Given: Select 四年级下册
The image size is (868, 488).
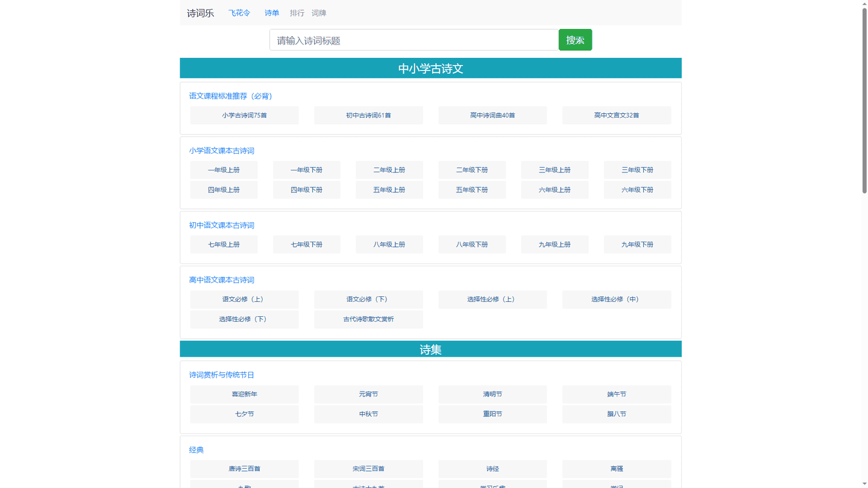Looking at the screenshot, I should pyautogui.click(x=306, y=190).
